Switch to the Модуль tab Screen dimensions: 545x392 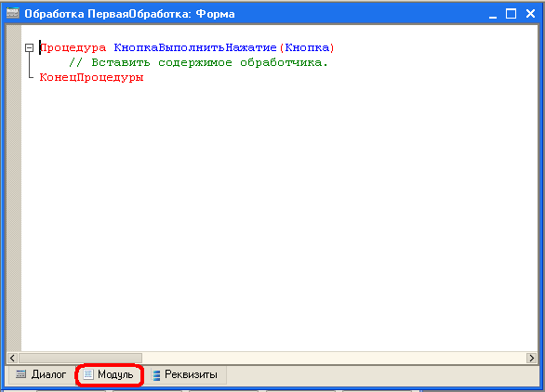[x=109, y=374]
